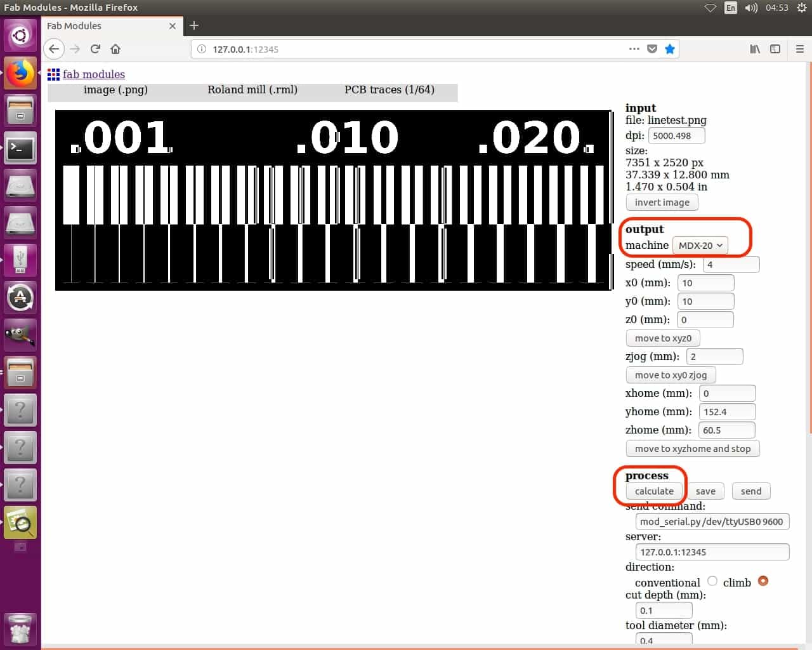Click the save button under process
This screenshot has width=812, height=650.
705,491
